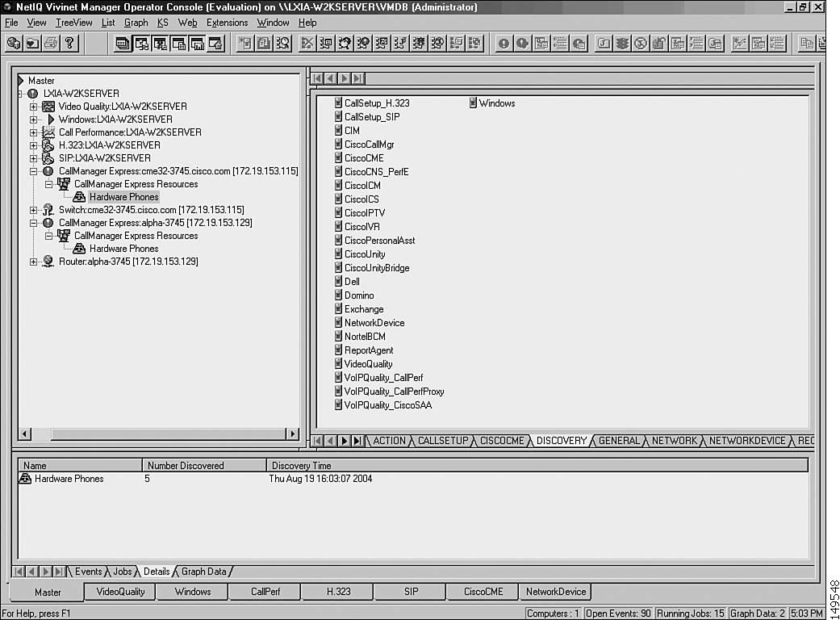
Task: Click the Open Events: 90 status field
Action: [x=618, y=613]
